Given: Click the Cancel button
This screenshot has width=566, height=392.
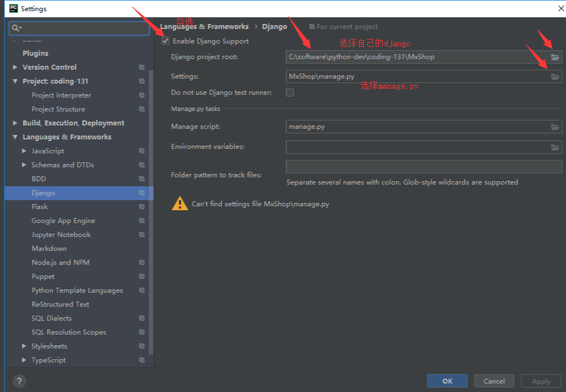Looking at the screenshot, I should pos(494,381).
